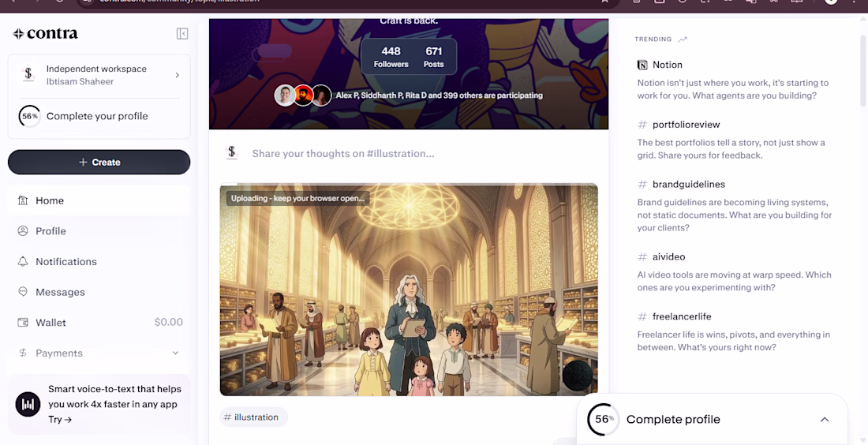Open the brandguidelines trending topic
This screenshot has width=868, height=445.
689,185
